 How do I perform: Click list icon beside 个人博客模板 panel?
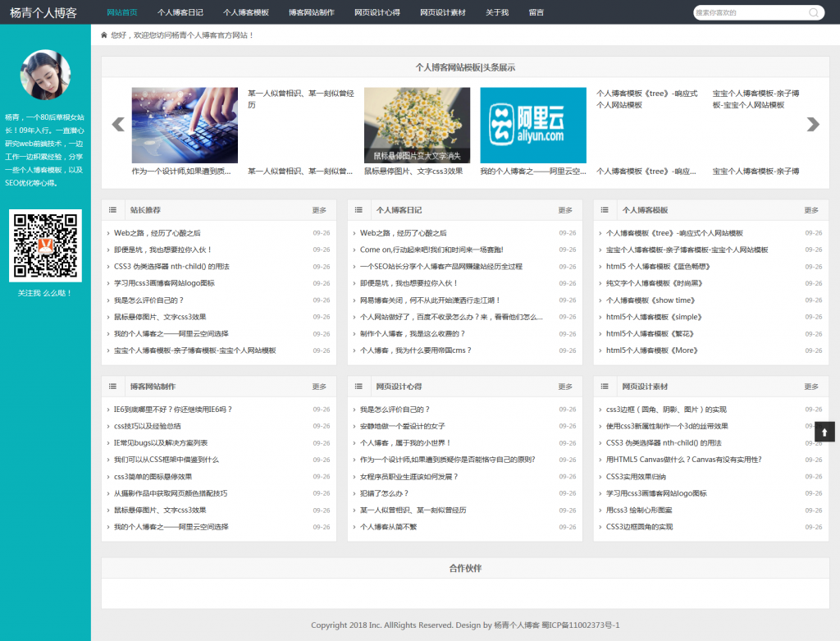(x=605, y=210)
